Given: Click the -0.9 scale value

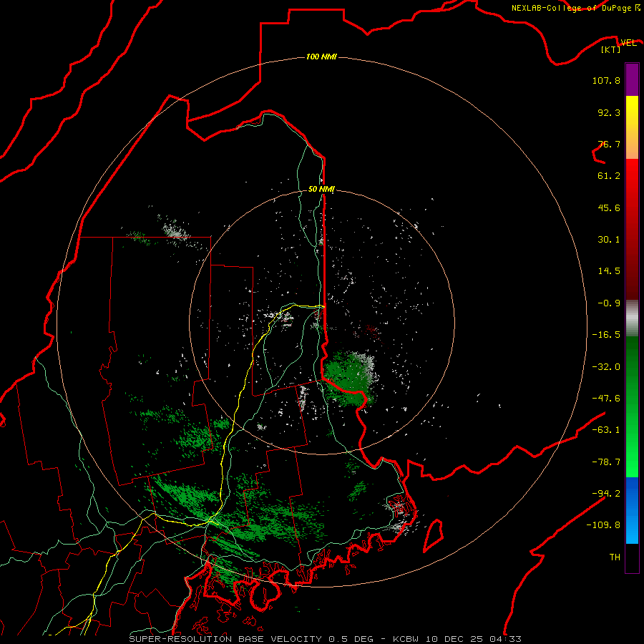Looking at the screenshot, I should point(609,303).
